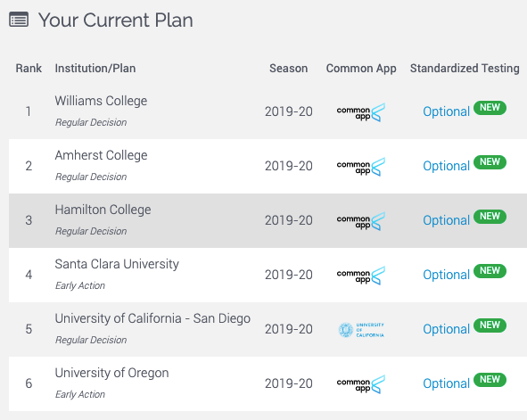527x420 pixels.
Task: Open Optional testing link for Williams College
Action: click(446, 111)
